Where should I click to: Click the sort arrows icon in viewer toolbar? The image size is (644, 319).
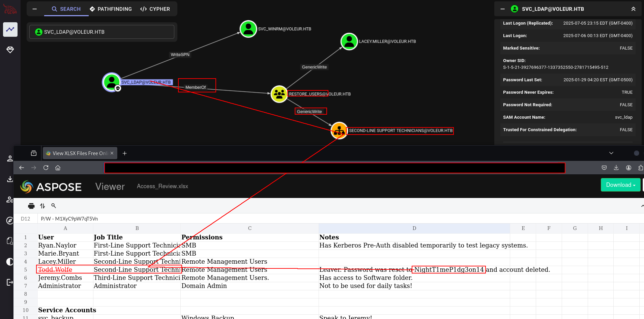(42, 206)
